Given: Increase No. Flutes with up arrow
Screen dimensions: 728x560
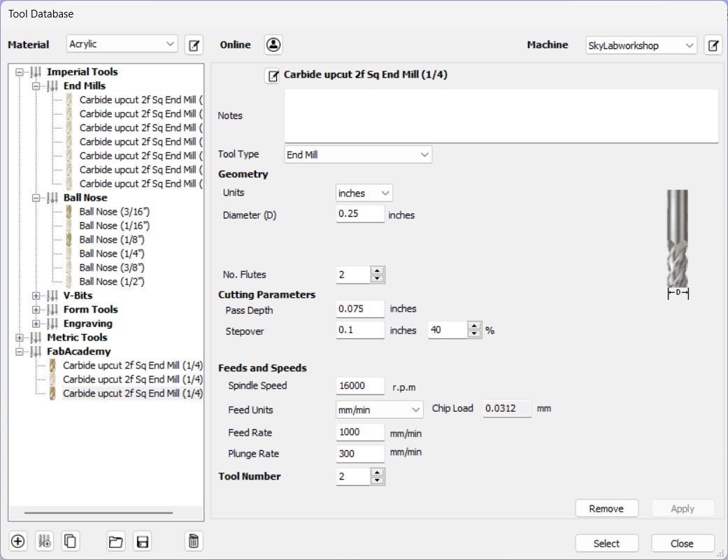Looking at the screenshot, I should pyautogui.click(x=377, y=271).
